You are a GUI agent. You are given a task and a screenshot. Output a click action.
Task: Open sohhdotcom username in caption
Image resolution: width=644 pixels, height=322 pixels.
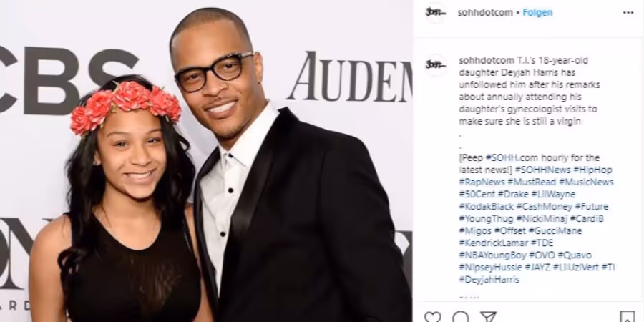487,60
